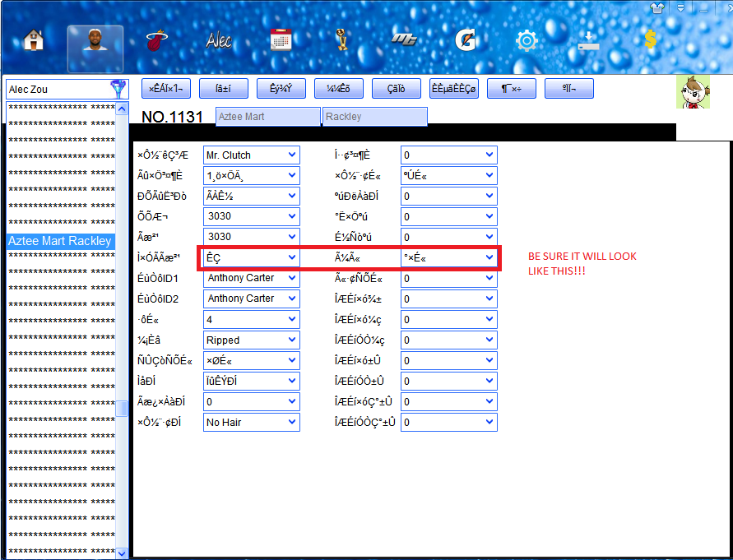
Task: Click the Home house icon
Action: coord(35,40)
